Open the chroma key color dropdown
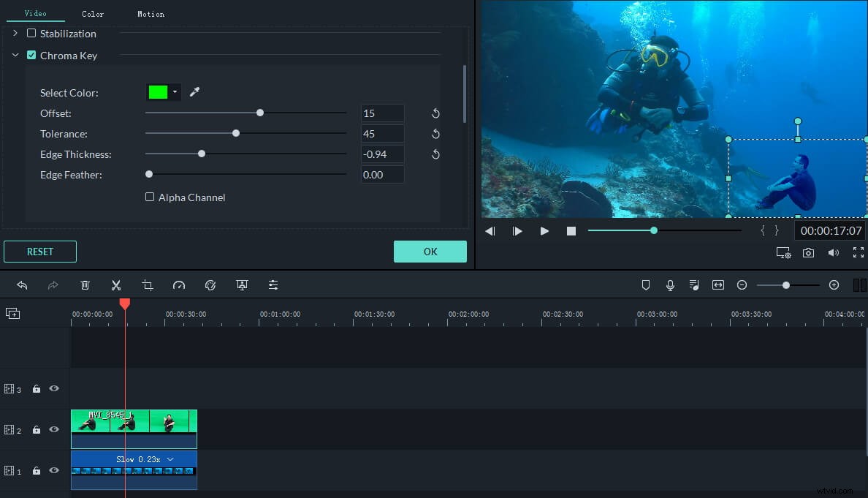 click(x=173, y=92)
